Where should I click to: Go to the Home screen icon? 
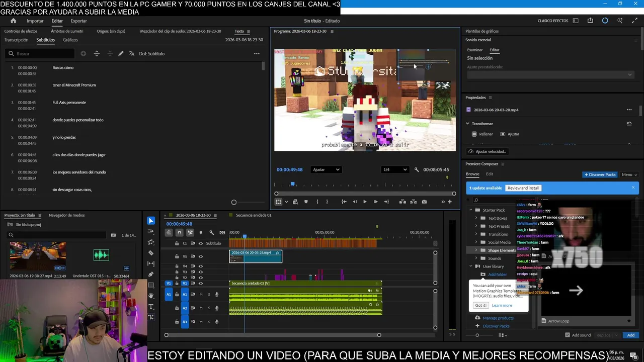(x=14, y=21)
